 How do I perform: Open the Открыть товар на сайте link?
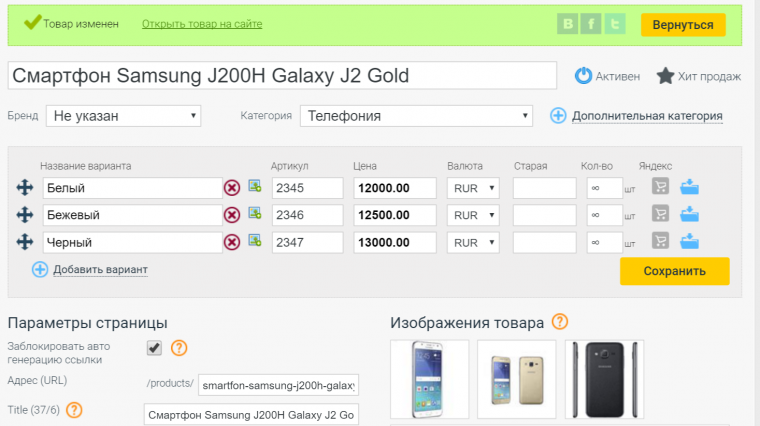(x=202, y=23)
